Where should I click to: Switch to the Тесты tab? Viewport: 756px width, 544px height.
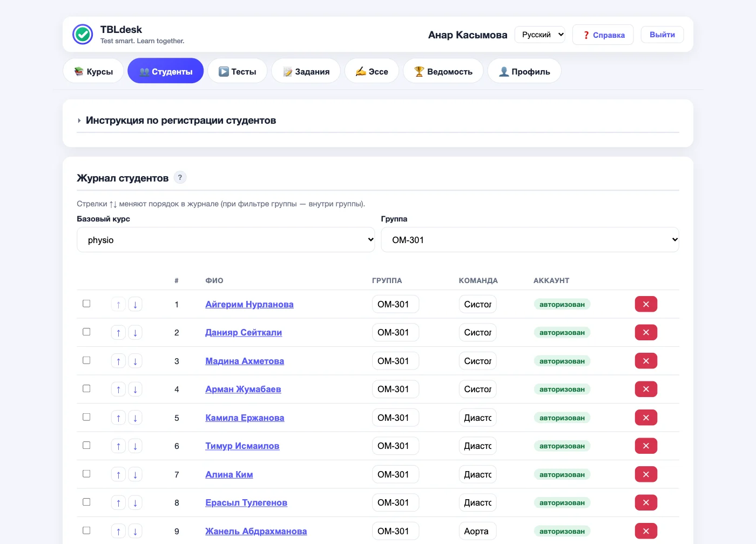coord(237,71)
